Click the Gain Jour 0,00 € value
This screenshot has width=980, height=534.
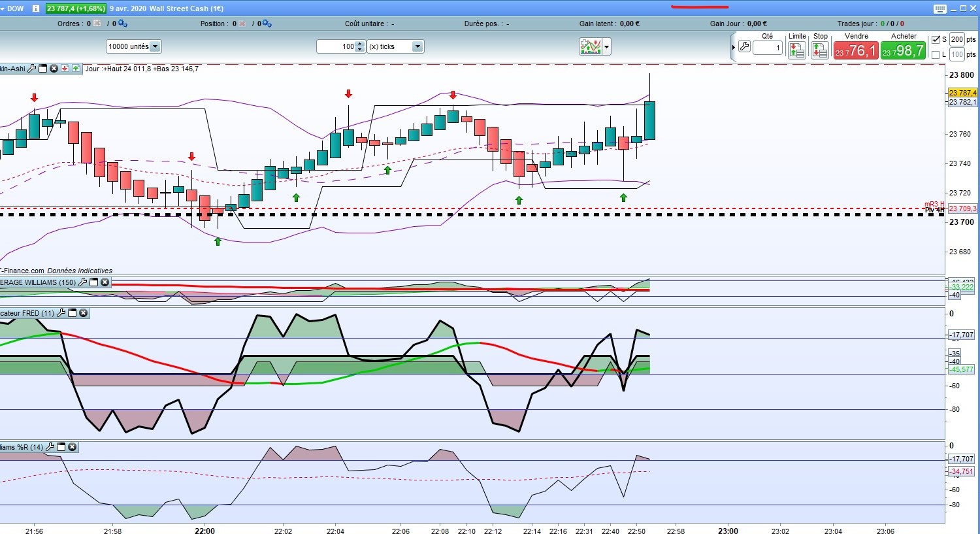[x=757, y=24]
